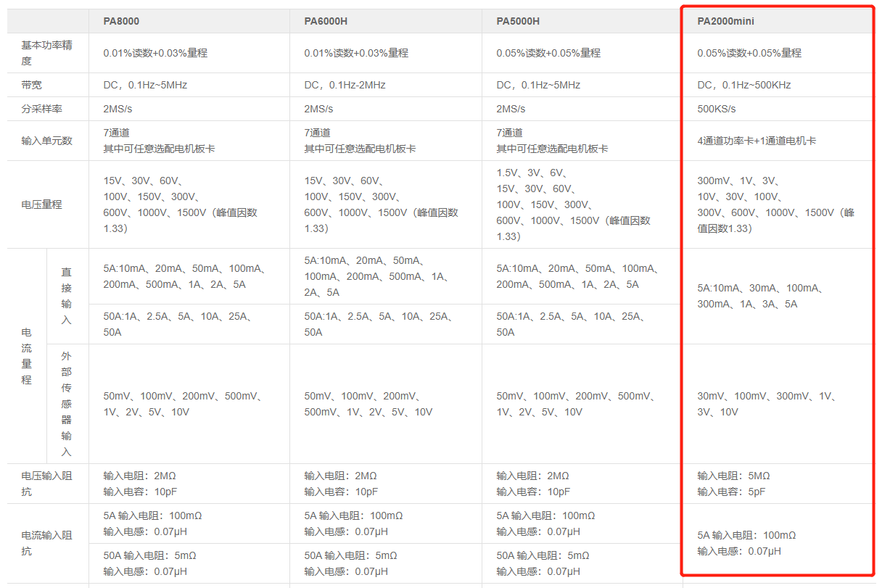
Task: Click PA8000 50A 输入电阻 5mΩ cell
Action: [149, 563]
